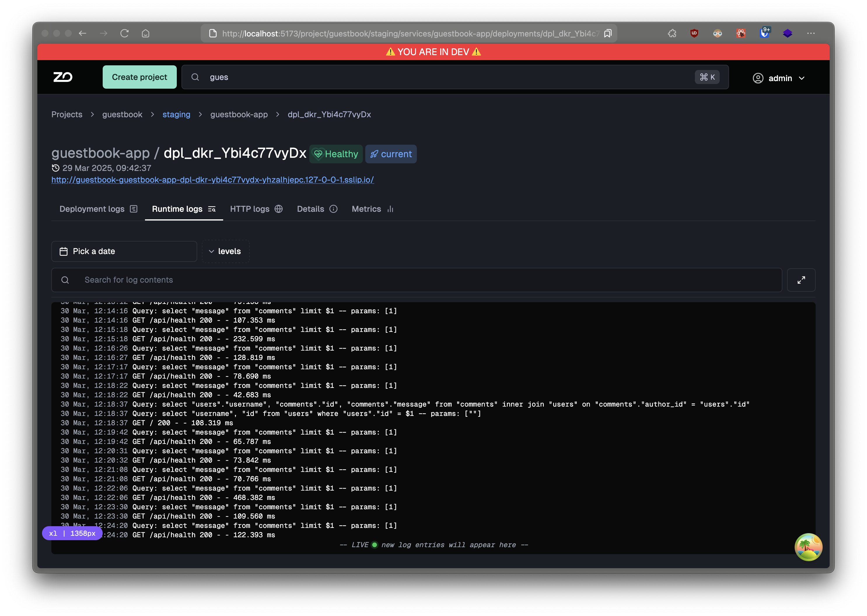Click the inner join users query log line

pos(405,404)
